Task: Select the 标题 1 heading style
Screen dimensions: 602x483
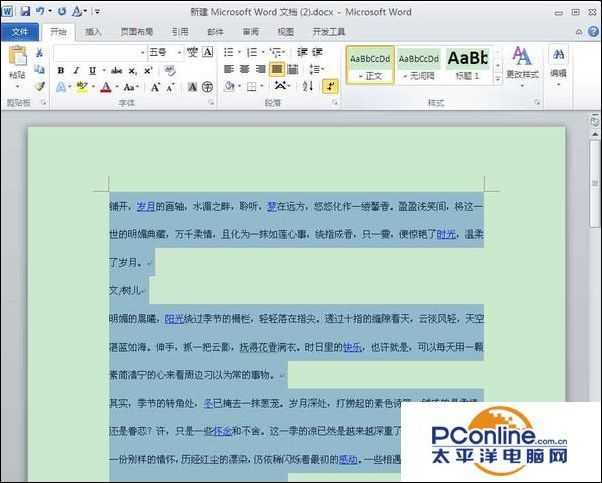Action: pos(467,64)
